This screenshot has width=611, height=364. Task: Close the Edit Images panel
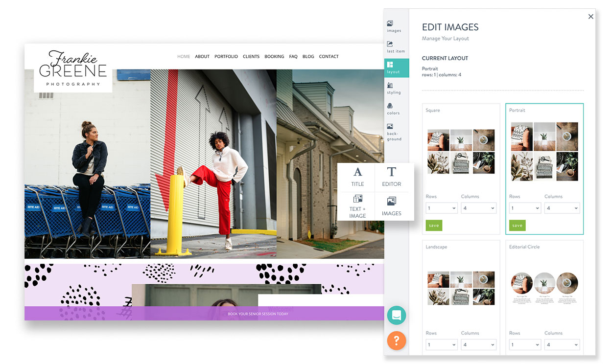(591, 17)
